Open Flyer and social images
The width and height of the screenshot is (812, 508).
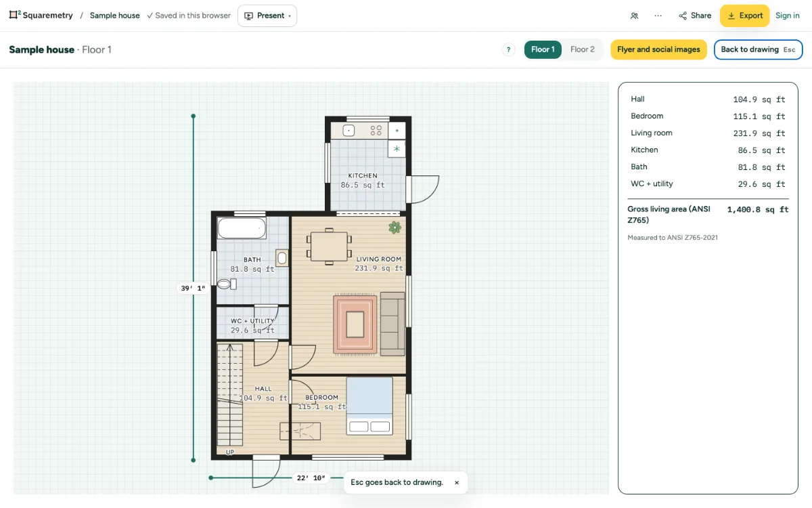[658, 49]
